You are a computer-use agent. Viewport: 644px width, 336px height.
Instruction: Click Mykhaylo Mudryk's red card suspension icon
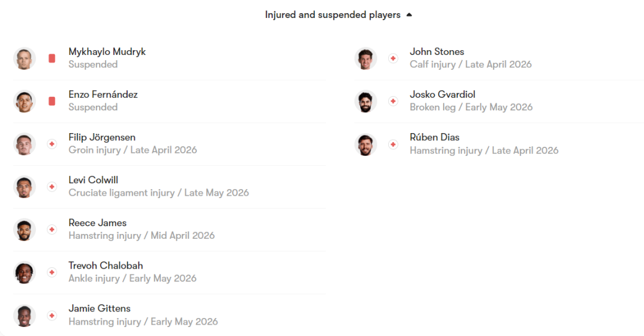(52, 58)
